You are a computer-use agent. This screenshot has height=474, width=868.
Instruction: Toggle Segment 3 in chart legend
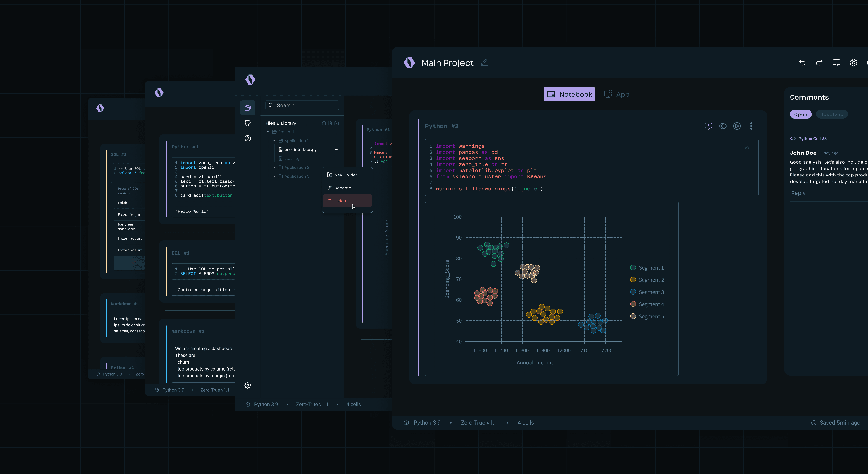pos(647,292)
